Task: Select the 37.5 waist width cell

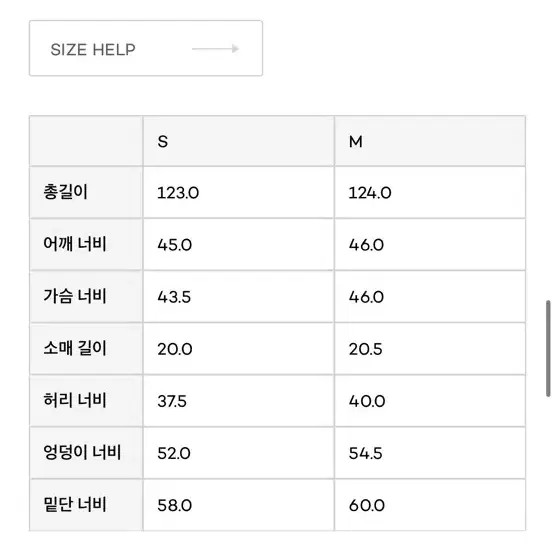Action: tap(239, 400)
